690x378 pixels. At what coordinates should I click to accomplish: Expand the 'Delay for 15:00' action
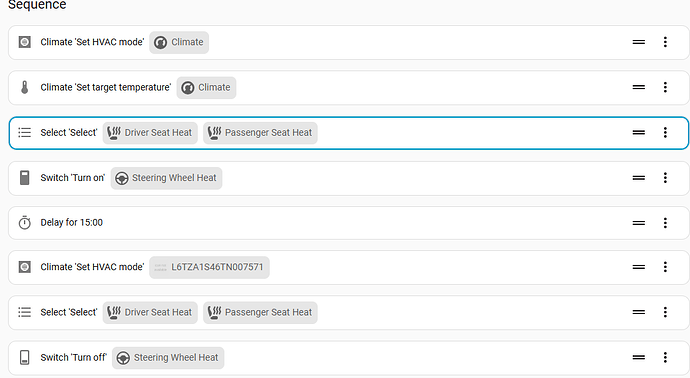point(349,223)
